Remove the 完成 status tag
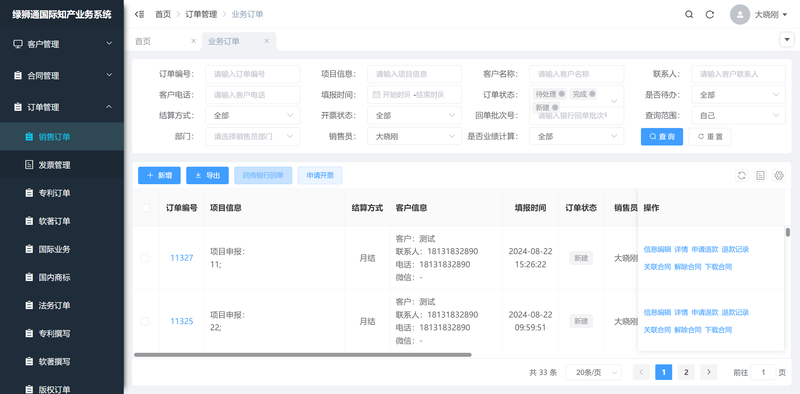The height and width of the screenshot is (394, 800). pos(592,94)
